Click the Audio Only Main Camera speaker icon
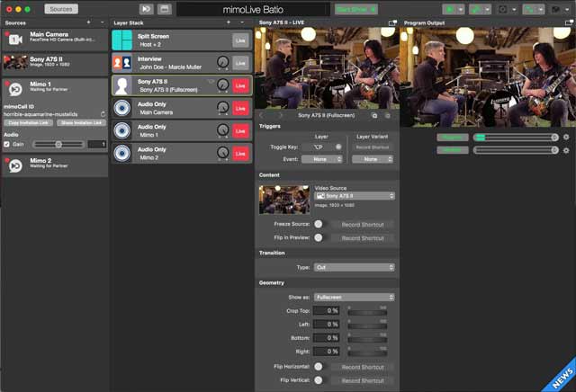576x392 pixels. pyautogui.click(x=122, y=108)
